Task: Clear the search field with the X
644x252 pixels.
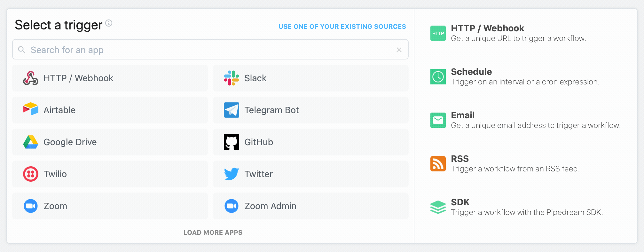Action: tap(399, 50)
